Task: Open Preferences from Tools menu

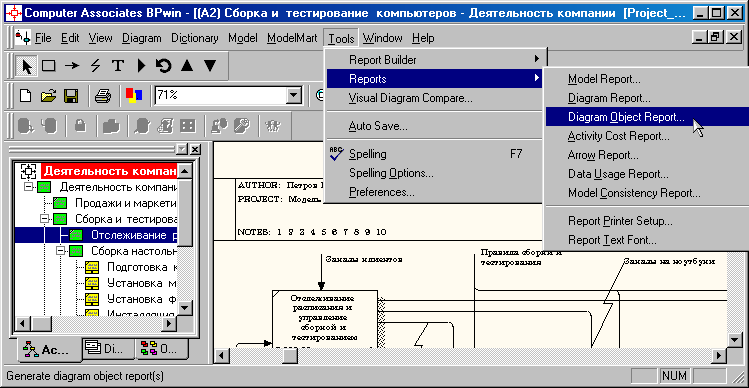Action: 435,192
